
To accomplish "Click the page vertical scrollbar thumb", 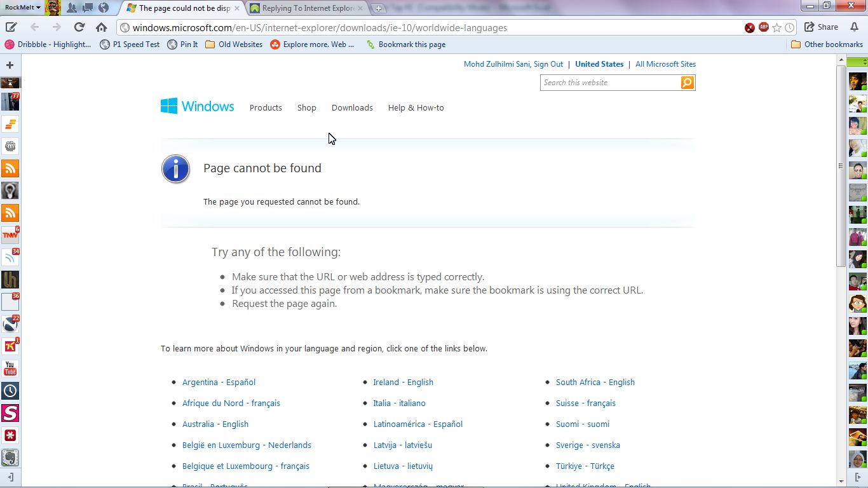I will (841, 165).
